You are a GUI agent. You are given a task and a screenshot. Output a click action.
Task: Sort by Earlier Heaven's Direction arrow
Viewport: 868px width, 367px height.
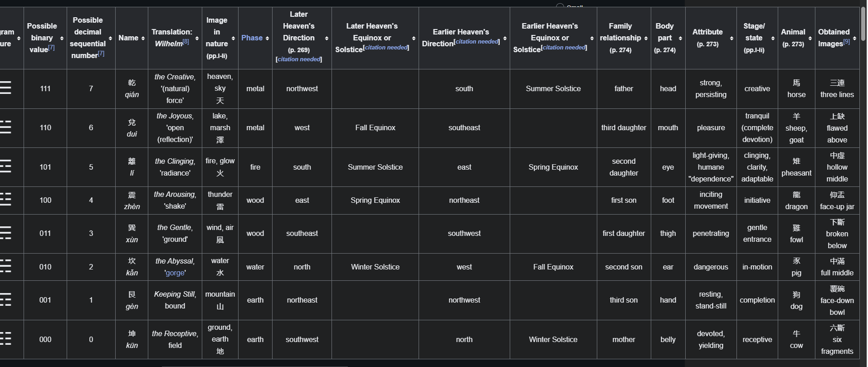(505, 38)
